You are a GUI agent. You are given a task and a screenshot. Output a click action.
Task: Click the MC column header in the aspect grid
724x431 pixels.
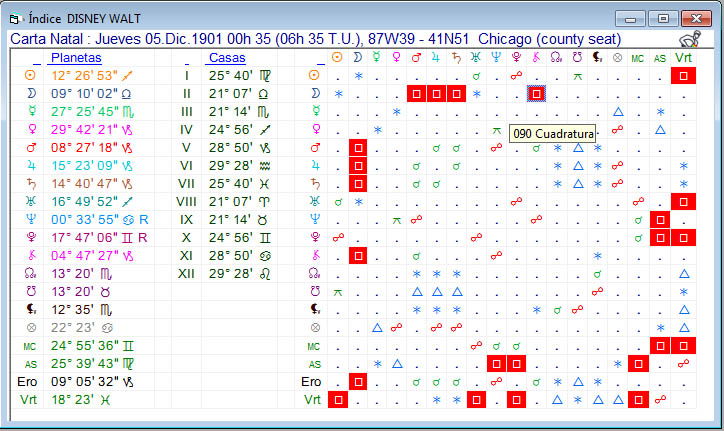(638, 58)
